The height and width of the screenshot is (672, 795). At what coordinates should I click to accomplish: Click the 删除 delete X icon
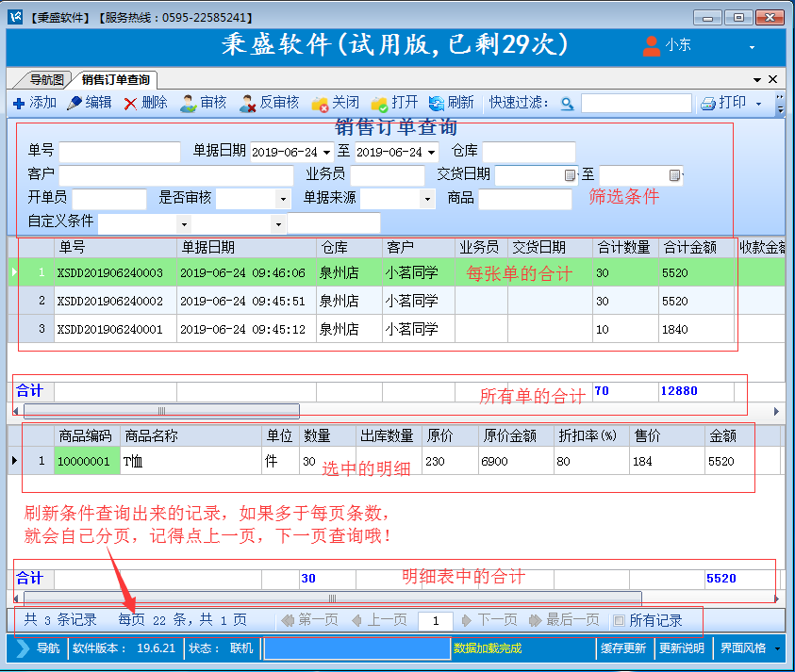tap(130, 104)
